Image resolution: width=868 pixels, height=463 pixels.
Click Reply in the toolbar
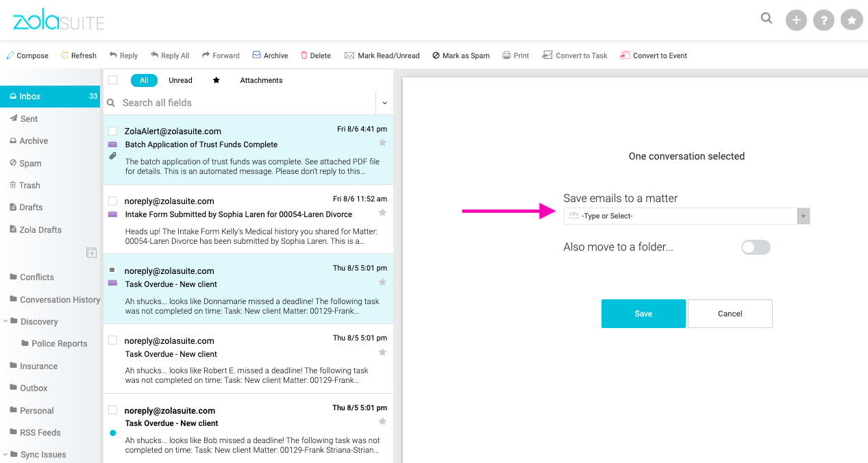click(123, 55)
